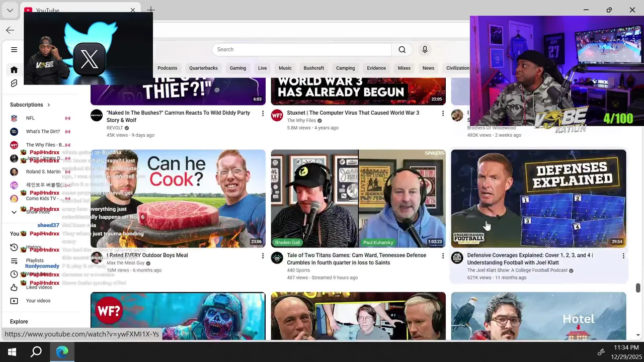Activate voice search microphone

[x=425, y=49]
